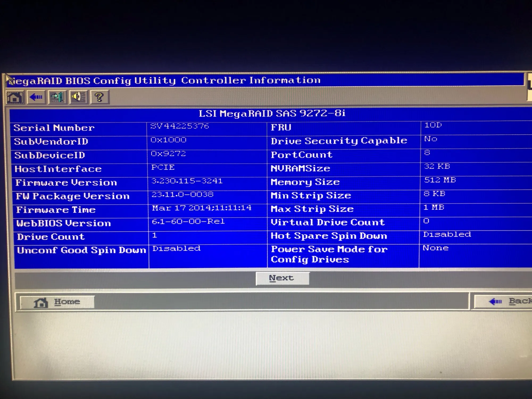Click the Unconf Good Spin Down Disabled value

click(176, 248)
